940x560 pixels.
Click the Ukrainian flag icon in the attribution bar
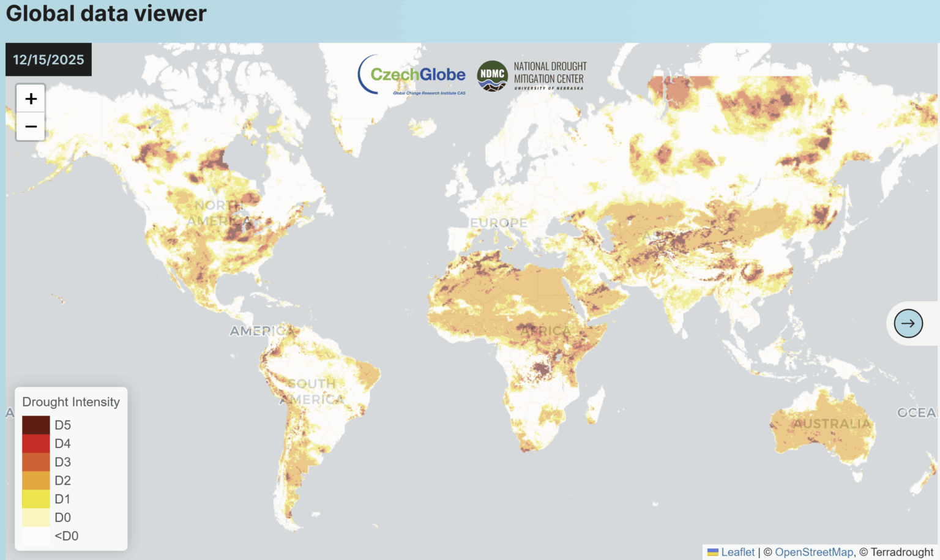(712, 551)
